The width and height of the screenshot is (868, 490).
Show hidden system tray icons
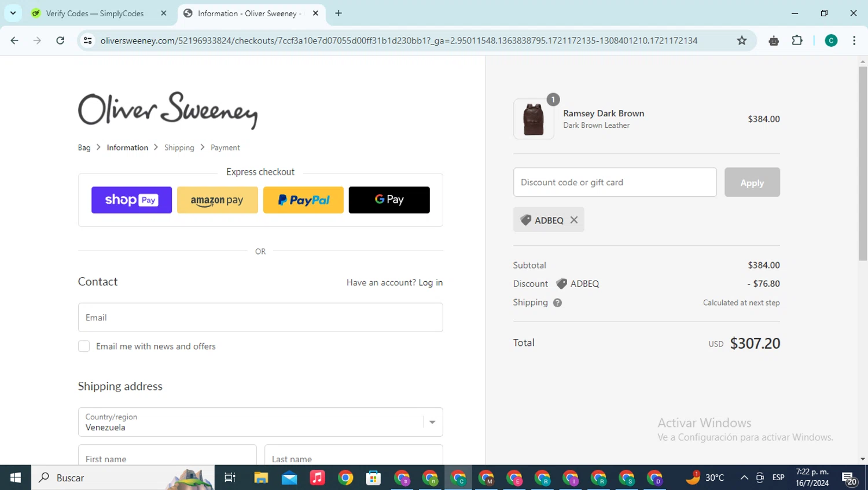(x=744, y=477)
